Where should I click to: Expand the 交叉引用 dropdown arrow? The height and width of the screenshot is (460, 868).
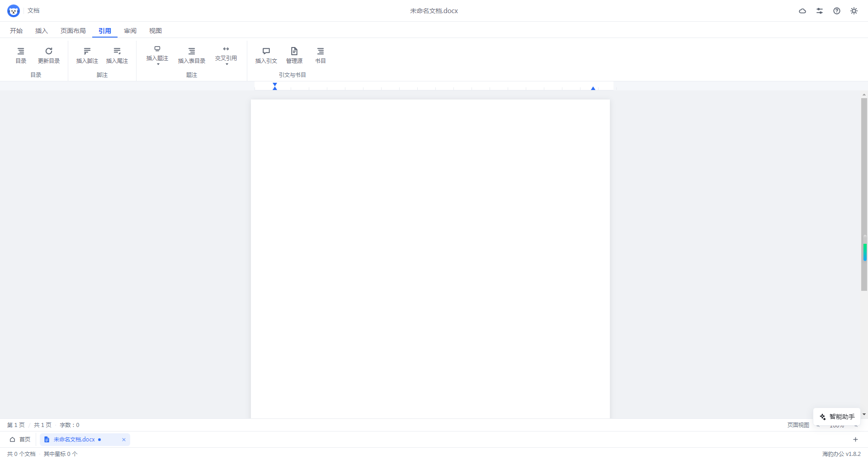click(227, 64)
